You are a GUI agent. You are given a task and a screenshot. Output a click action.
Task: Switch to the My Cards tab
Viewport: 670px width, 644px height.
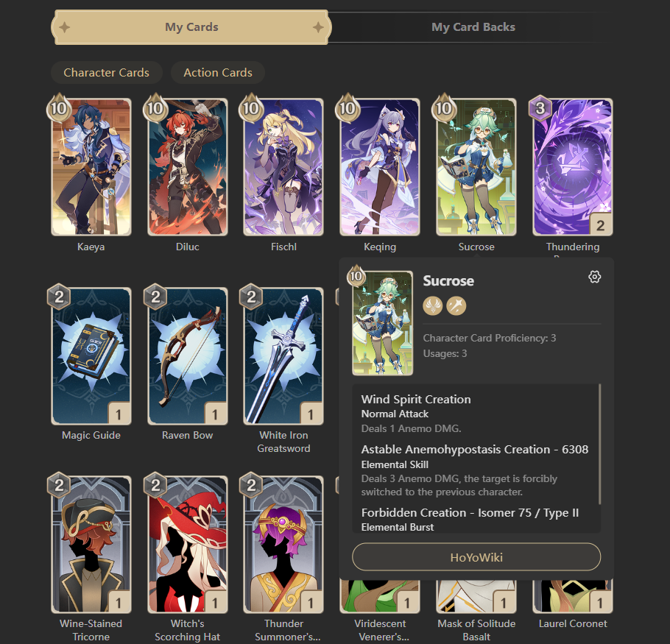(x=191, y=27)
